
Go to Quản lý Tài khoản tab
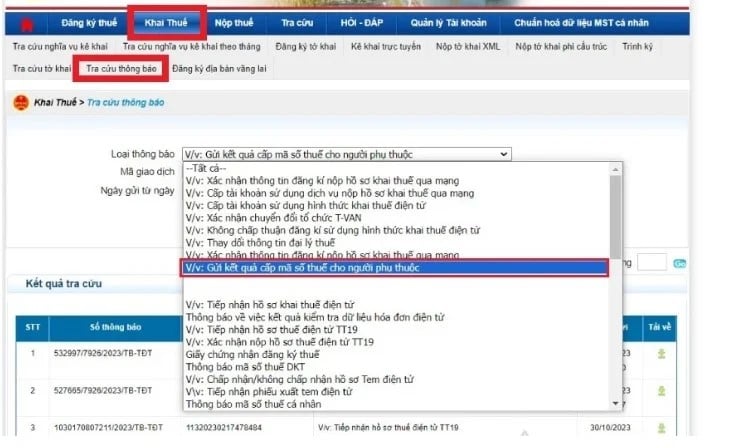pyautogui.click(x=448, y=23)
